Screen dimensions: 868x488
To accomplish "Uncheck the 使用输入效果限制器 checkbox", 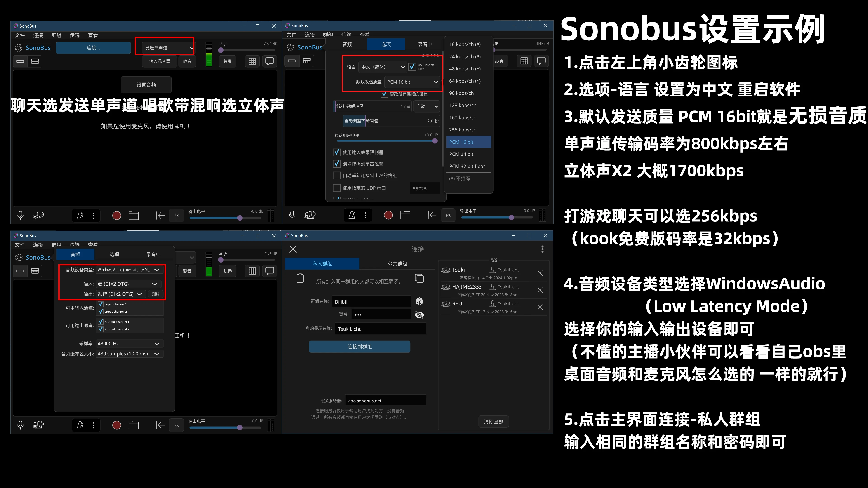I will click(337, 152).
